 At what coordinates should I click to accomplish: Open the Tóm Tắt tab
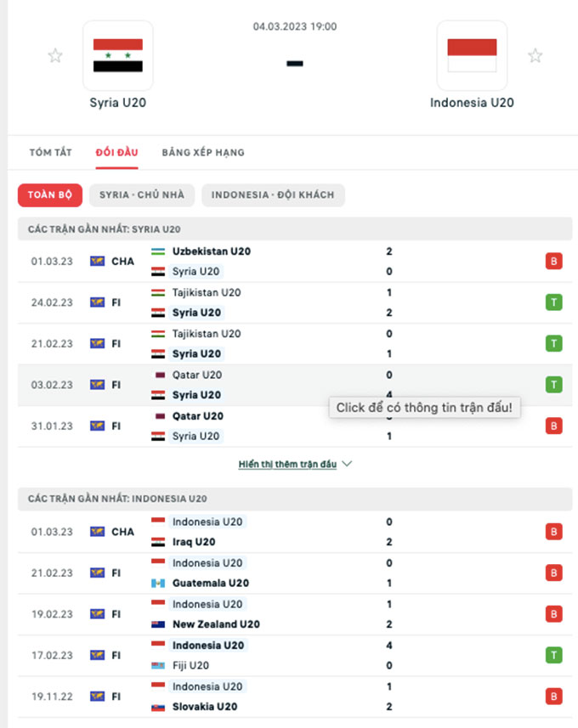pyautogui.click(x=51, y=152)
